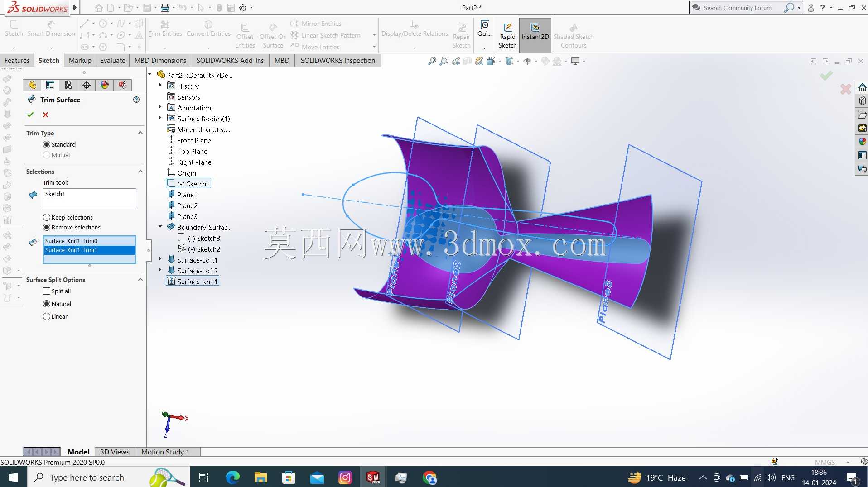Image resolution: width=868 pixels, height=487 pixels.
Task: Click the Save icon in title bar
Action: 146,8
